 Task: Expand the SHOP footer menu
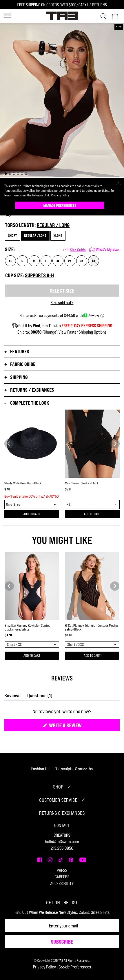point(62,787)
